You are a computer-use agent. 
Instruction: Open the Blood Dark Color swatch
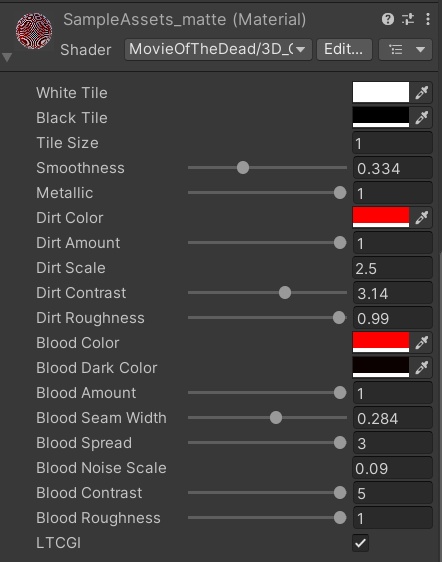point(381,368)
